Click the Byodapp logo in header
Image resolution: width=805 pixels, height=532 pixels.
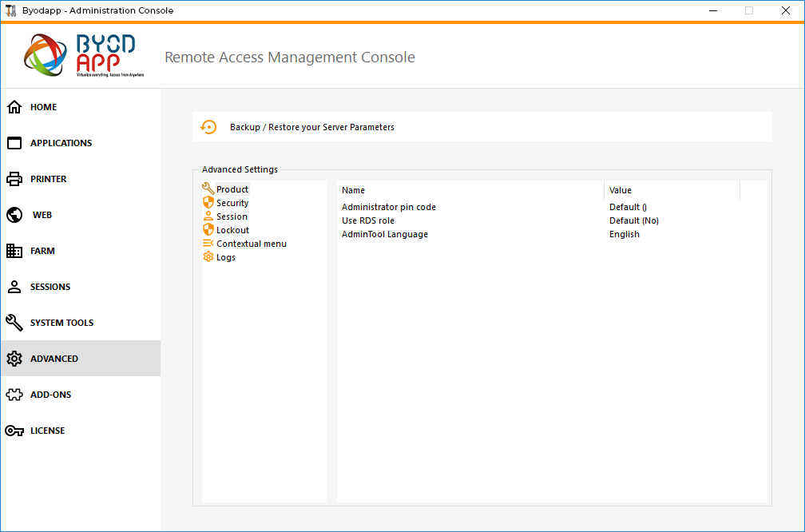click(x=84, y=55)
